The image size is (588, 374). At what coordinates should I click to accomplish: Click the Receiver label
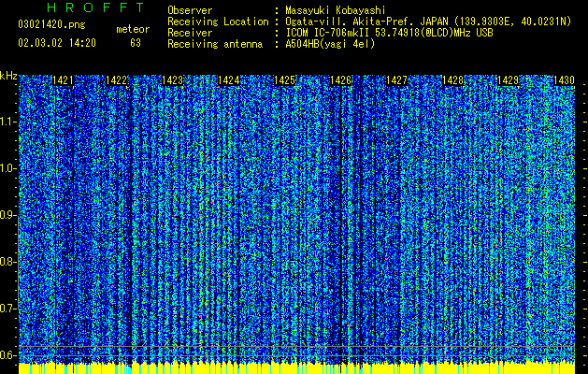coord(190,33)
